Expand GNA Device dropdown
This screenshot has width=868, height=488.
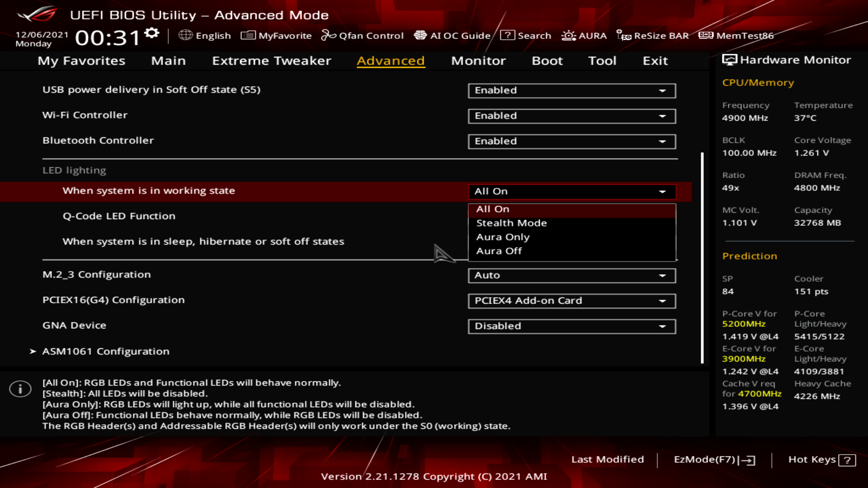pyautogui.click(x=571, y=326)
